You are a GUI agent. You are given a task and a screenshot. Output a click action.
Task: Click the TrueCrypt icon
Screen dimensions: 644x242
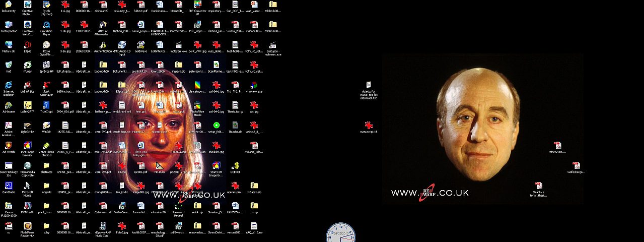[x=46, y=105]
